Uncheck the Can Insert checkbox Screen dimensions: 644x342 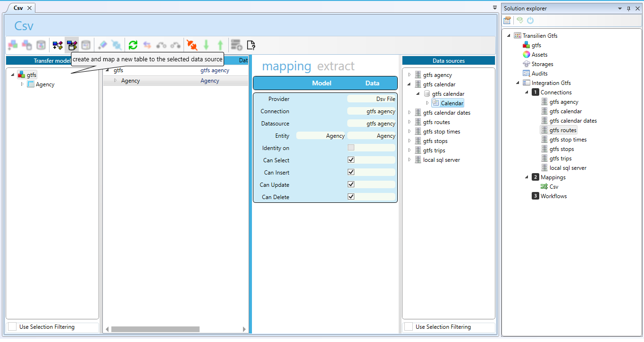point(351,172)
